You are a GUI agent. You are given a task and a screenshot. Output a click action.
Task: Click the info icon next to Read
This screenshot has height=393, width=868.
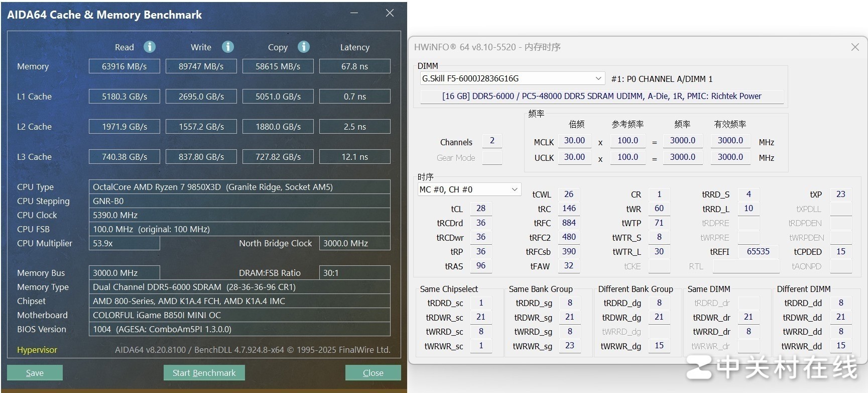[150, 47]
